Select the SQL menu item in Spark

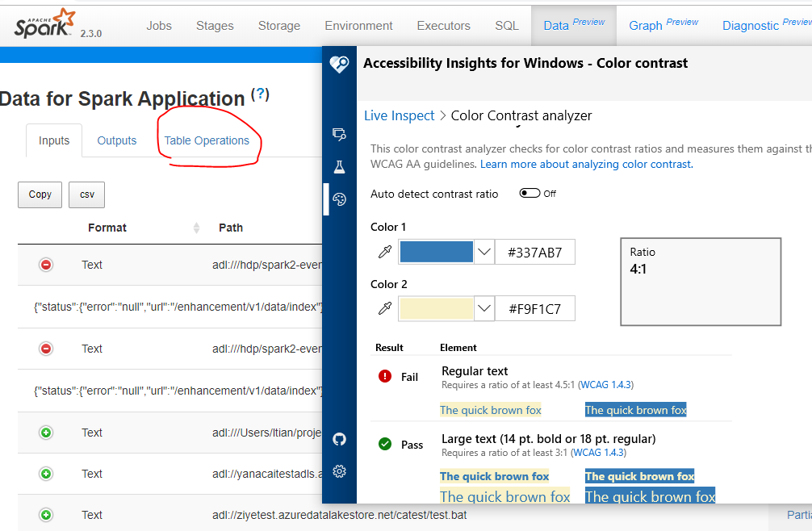[x=506, y=25]
